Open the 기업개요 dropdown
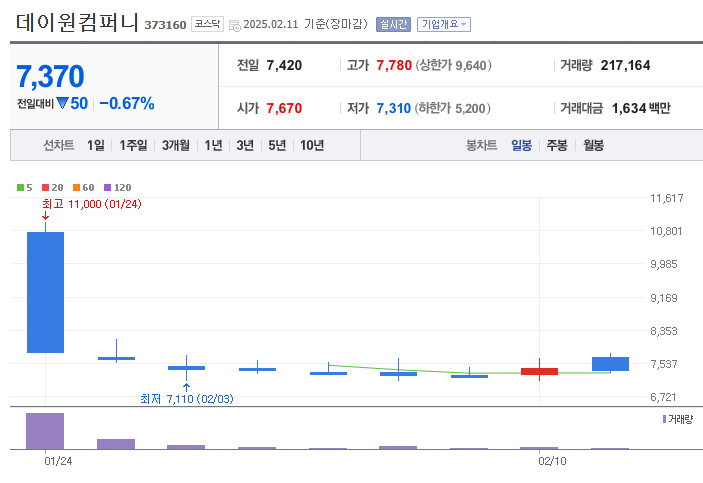Image resolution: width=703 pixels, height=483 pixels. coord(443,24)
